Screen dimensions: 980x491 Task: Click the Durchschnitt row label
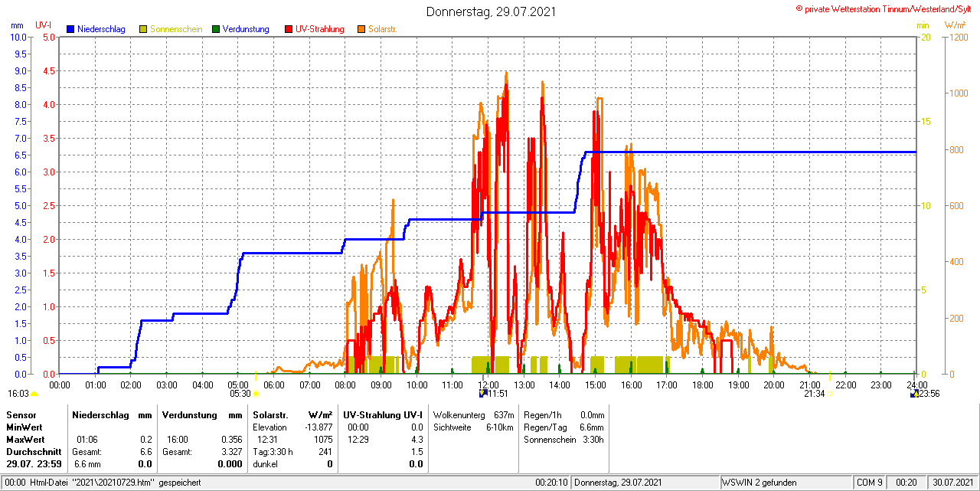pyautogui.click(x=34, y=452)
